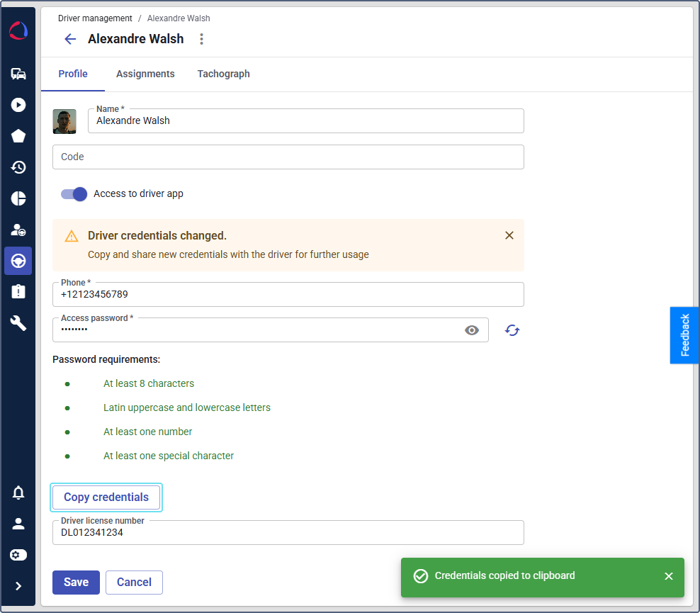Viewport: 700px width, 613px height.
Task: Show the access password with eye icon
Action: tap(472, 330)
